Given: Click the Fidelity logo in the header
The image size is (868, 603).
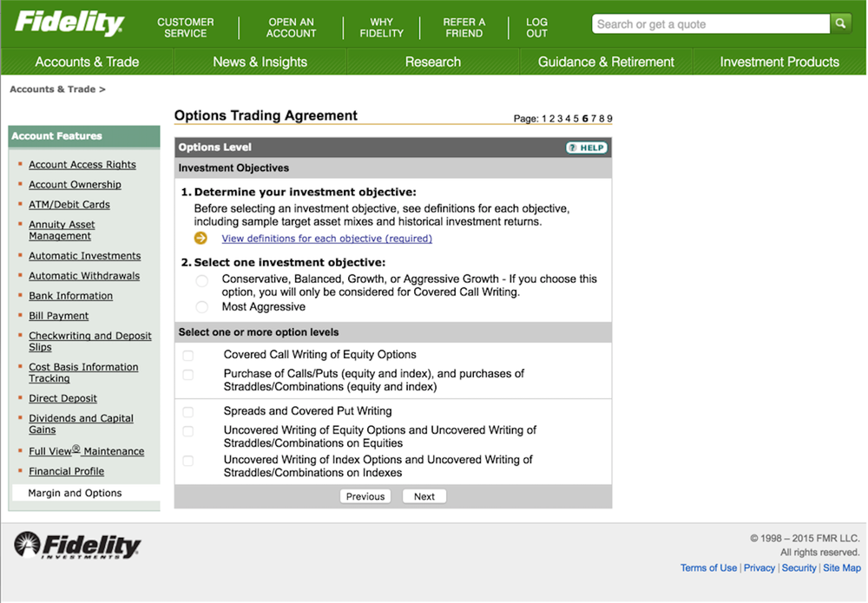Looking at the screenshot, I should click(x=69, y=23).
